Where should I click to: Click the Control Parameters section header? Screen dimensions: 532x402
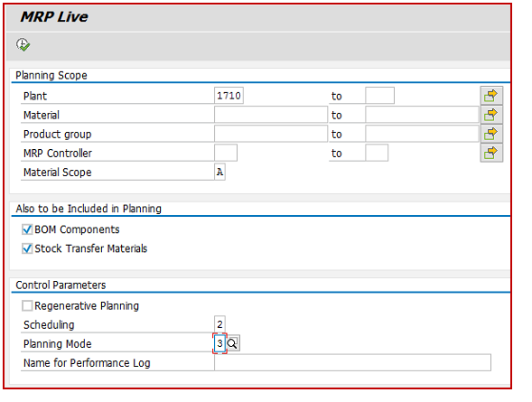click(x=61, y=285)
